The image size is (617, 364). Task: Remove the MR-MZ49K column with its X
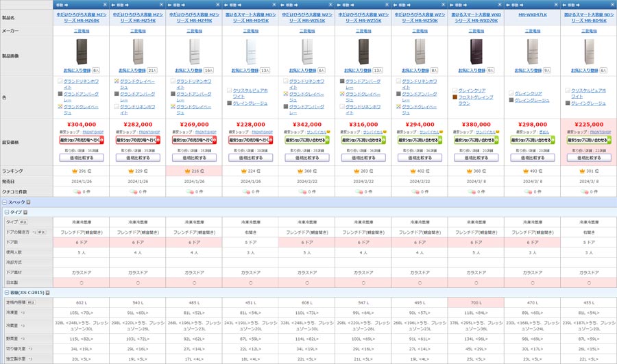(217, 5)
